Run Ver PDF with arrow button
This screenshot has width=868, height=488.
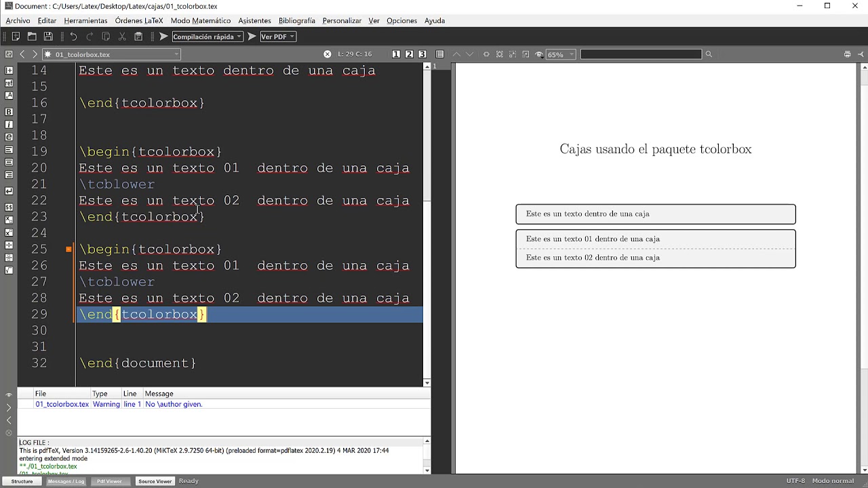tap(252, 37)
